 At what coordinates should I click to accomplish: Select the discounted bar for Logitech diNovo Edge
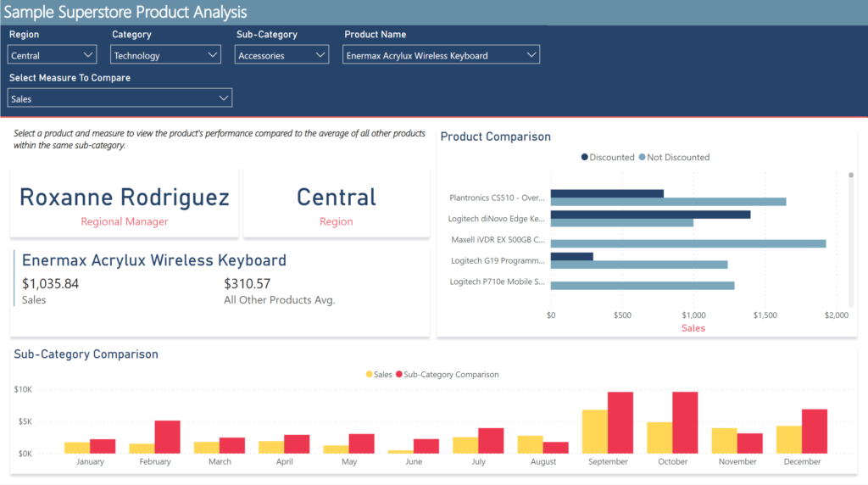(650, 215)
